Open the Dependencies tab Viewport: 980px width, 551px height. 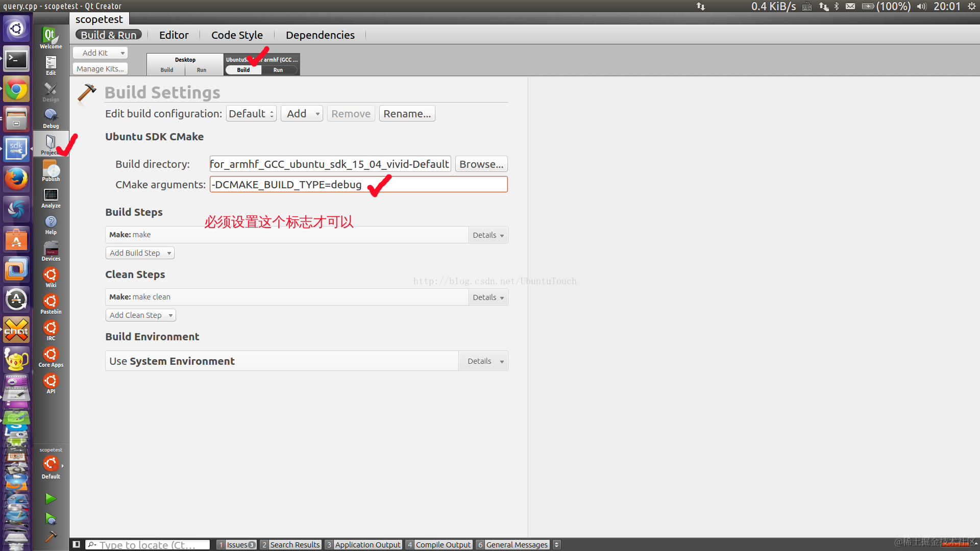click(x=320, y=35)
